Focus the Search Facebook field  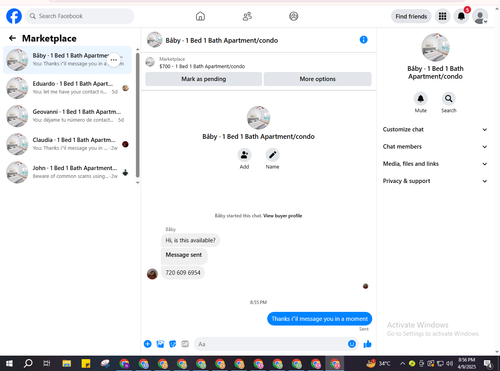pos(80,16)
